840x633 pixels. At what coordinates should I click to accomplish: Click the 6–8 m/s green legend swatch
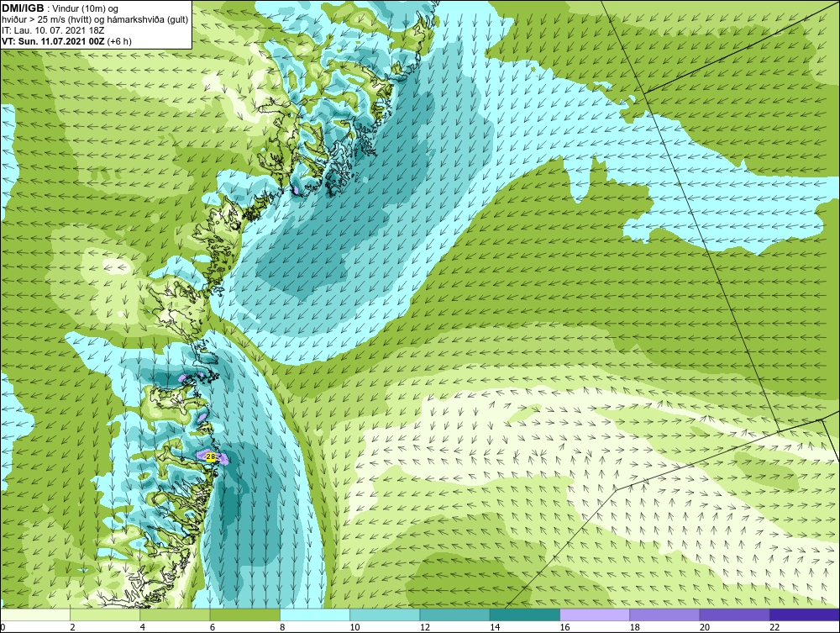pyautogui.click(x=244, y=615)
